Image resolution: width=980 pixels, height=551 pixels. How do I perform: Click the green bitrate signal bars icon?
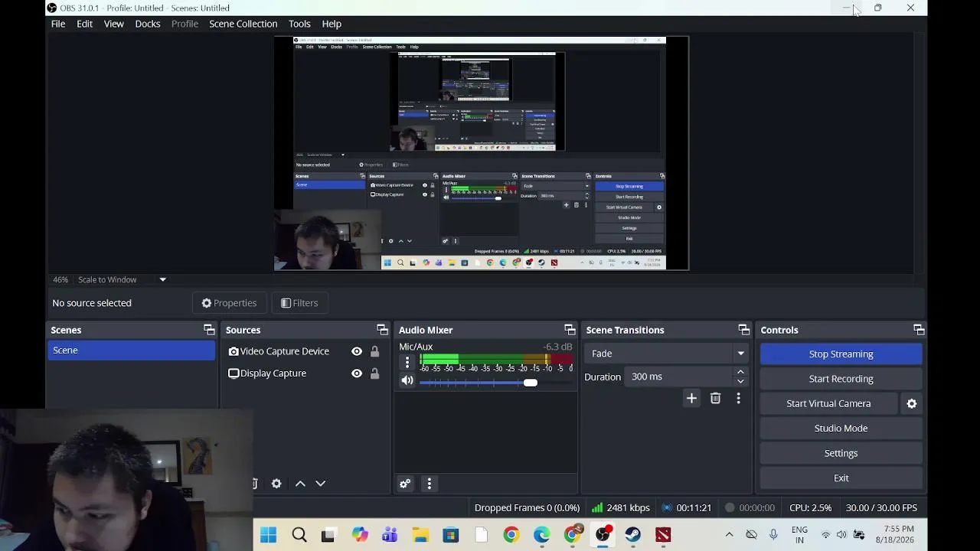click(596, 507)
